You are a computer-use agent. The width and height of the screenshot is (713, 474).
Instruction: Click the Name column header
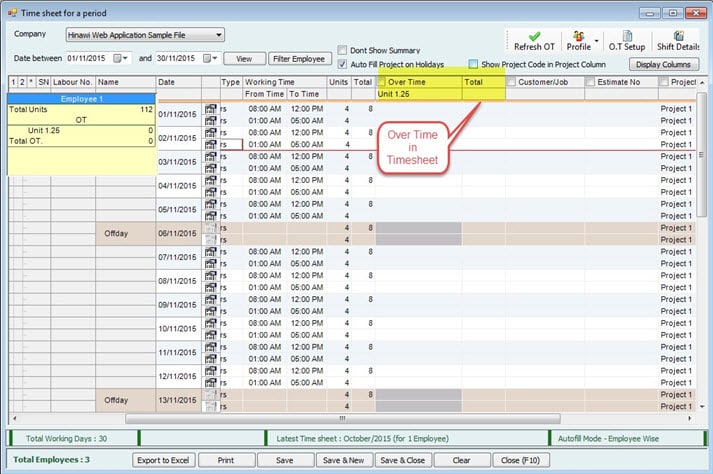[x=126, y=82]
